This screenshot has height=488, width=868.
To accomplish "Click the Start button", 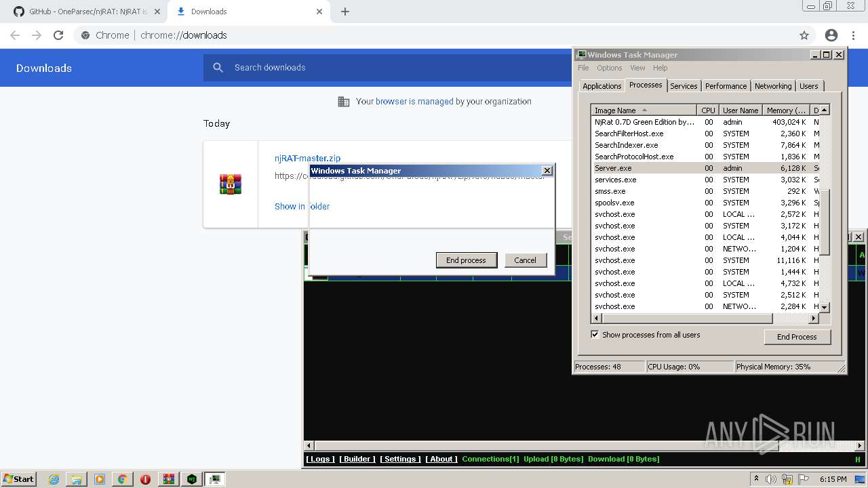I will coord(18,479).
